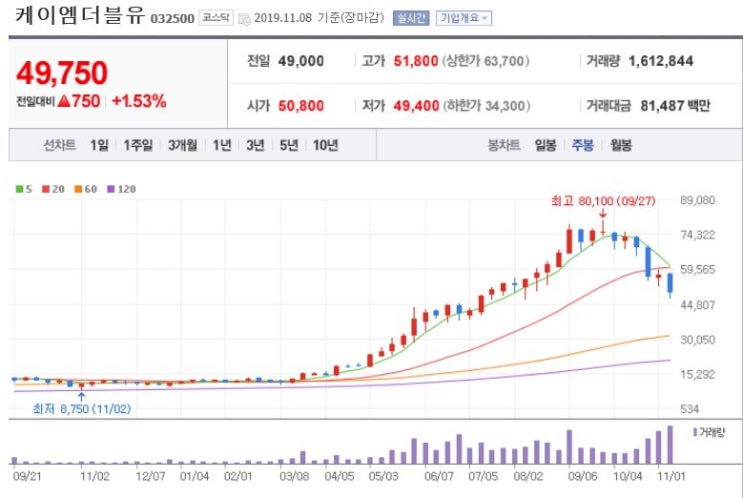Image resolution: width=743 pixels, height=498 pixels.
Task: Click the red 20 moving average legend
Action: click(x=53, y=189)
